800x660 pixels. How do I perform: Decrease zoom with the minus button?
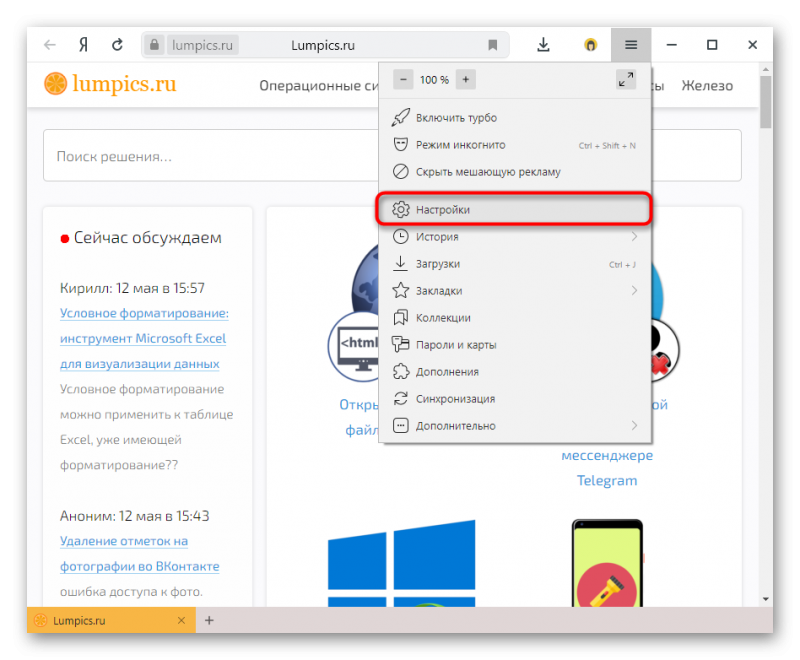click(403, 80)
